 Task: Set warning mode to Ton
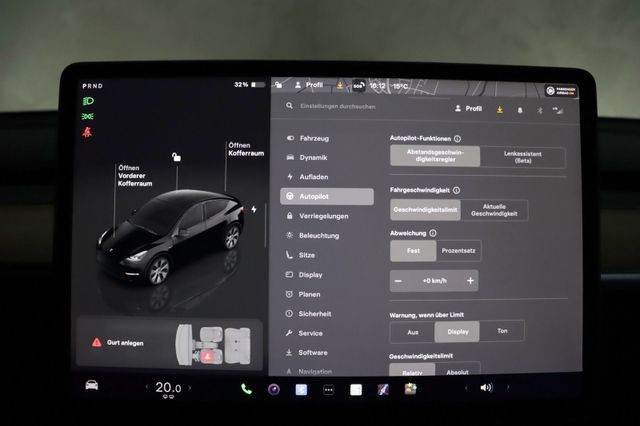click(502, 331)
